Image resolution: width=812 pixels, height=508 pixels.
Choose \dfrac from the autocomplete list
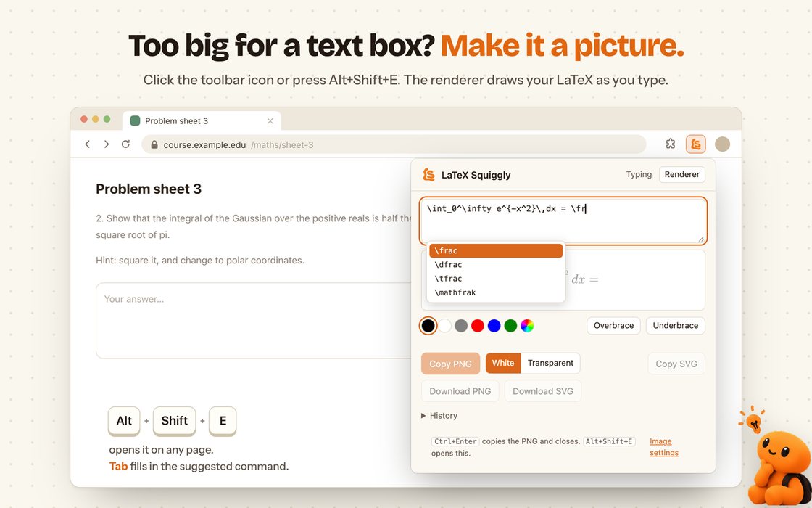(496, 264)
